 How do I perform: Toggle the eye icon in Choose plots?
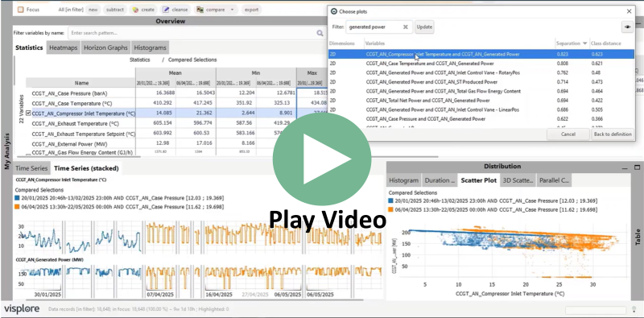pos(627,27)
